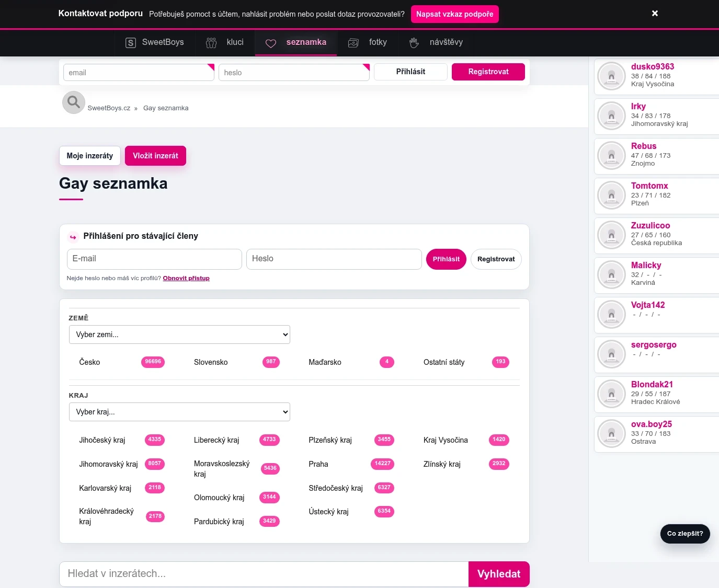This screenshot has height=588, width=719.
Task: Filter by Česko country link
Action: [89, 362]
